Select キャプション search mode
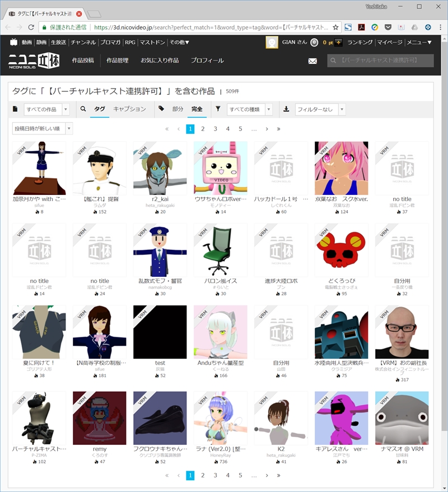Screen dimensions: 448x492 129,109
